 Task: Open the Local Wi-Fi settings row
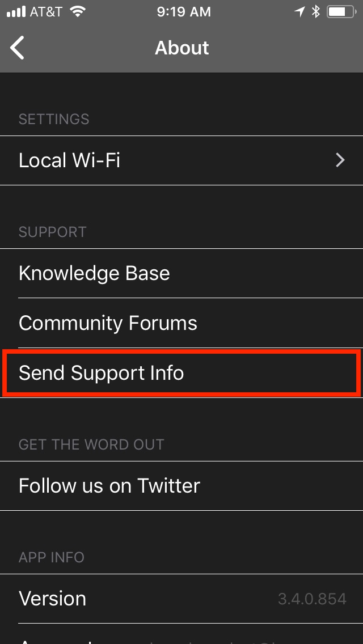[181, 160]
